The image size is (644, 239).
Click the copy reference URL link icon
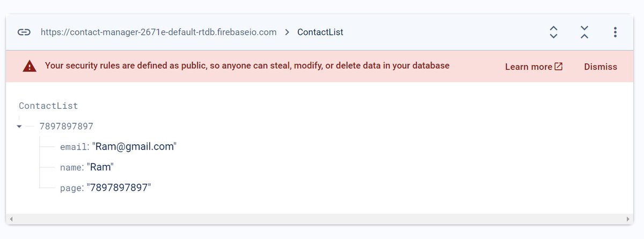[x=24, y=32]
